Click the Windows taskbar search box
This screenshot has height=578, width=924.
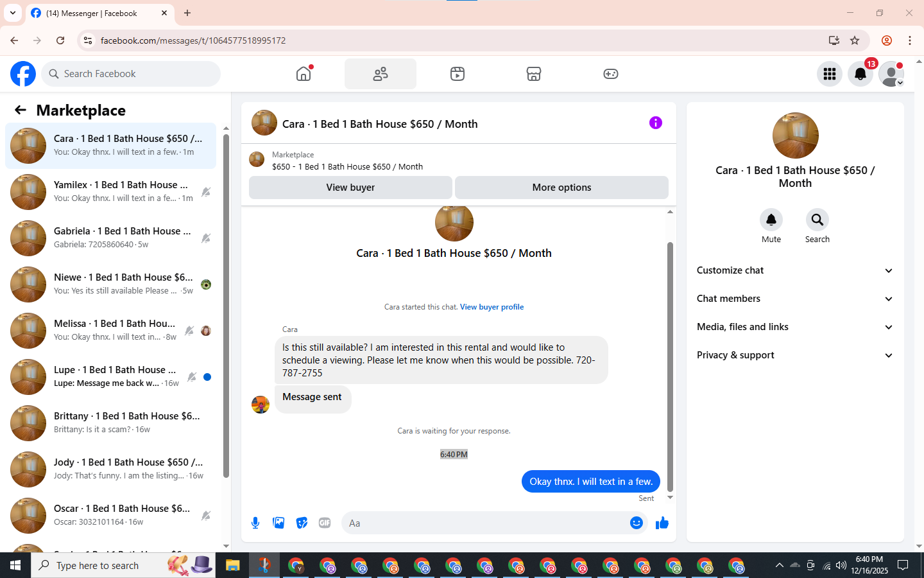click(123, 565)
